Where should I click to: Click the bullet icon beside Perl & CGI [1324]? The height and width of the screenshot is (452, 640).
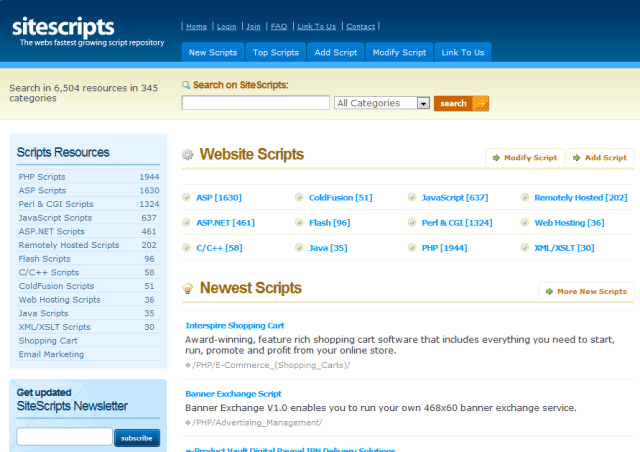[412, 223]
